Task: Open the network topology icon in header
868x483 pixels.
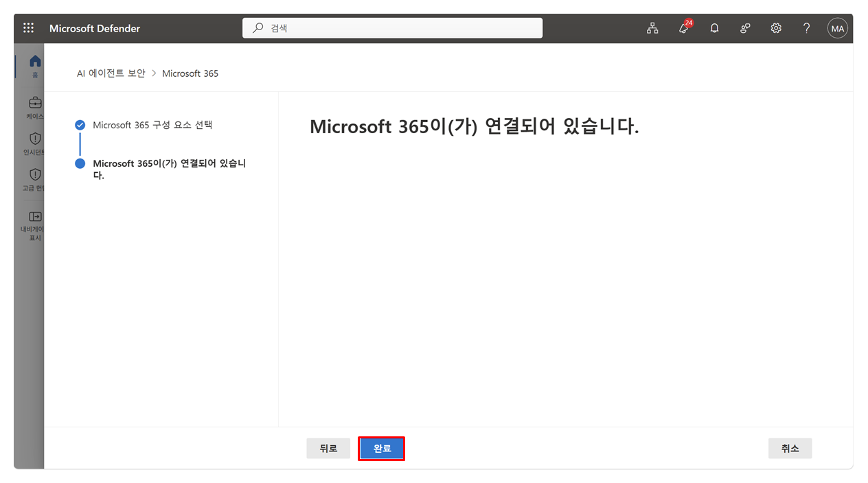Action: (652, 28)
